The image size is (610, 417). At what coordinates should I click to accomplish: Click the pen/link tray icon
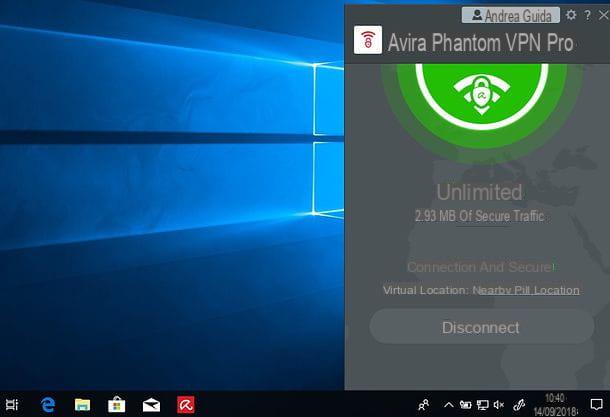tap(519, 405)
